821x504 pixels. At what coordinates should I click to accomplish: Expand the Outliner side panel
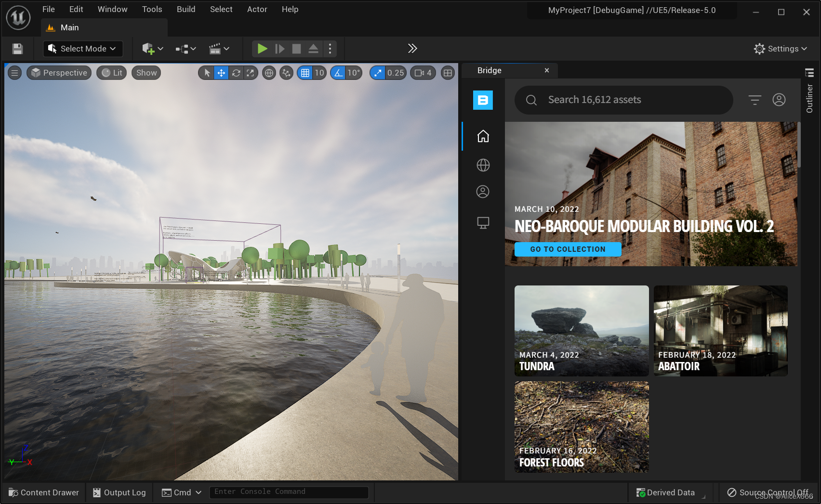[x=809, y=91]
